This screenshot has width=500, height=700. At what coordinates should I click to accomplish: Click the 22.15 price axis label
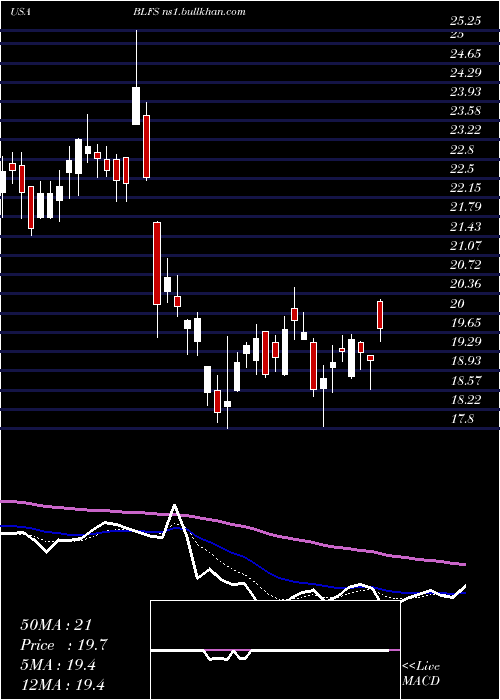(466, 188)
